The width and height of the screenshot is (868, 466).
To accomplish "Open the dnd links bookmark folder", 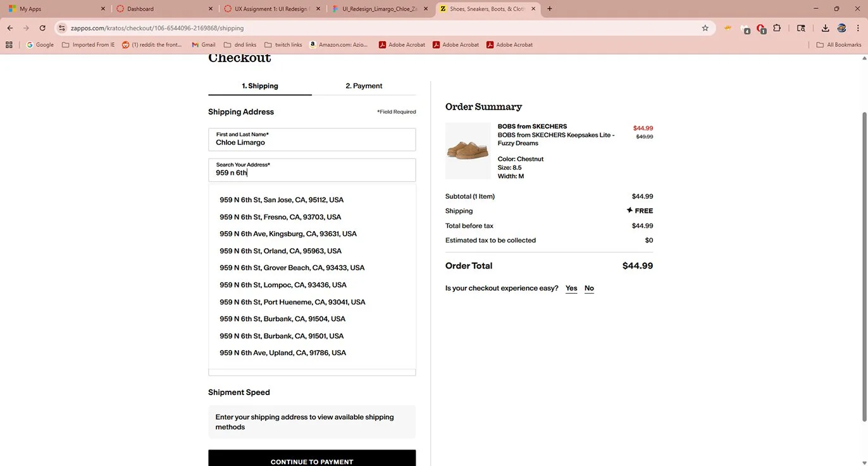I will [x=240, y=45].
